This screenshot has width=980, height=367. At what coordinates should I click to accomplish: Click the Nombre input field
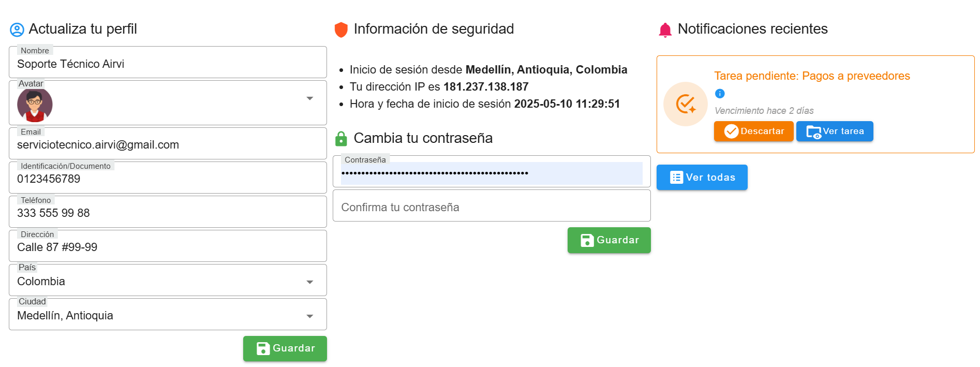tap(168, 64)
